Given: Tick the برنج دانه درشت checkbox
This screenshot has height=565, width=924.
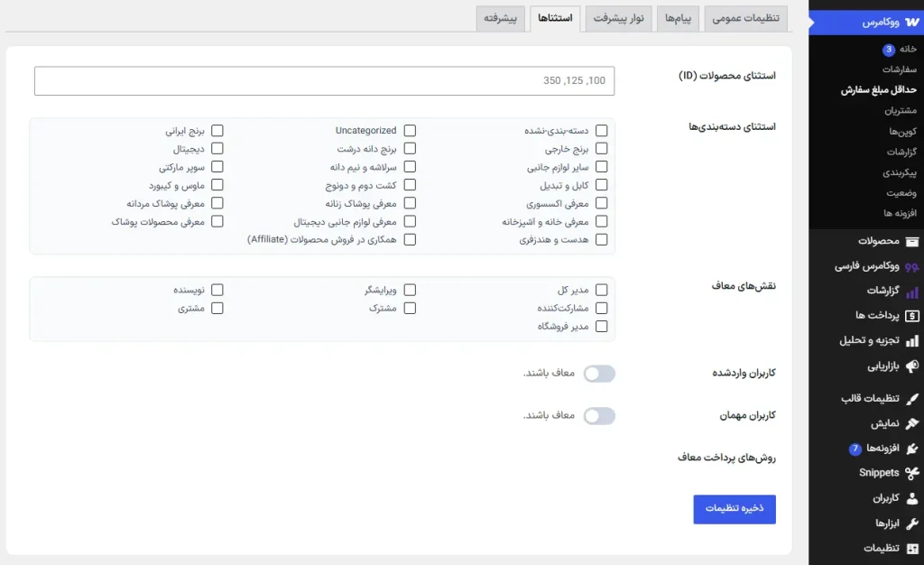Looking at the screenshot, I should point(410,148).
